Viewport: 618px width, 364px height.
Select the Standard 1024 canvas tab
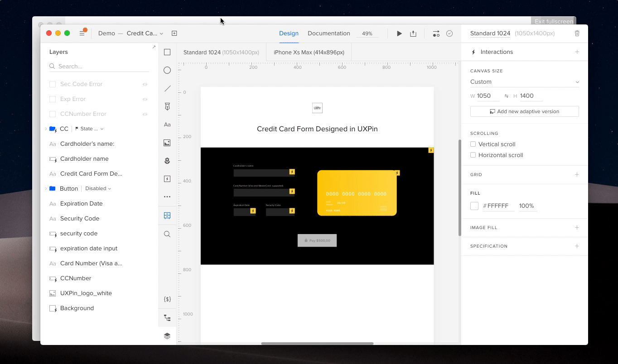pos(221,52)
